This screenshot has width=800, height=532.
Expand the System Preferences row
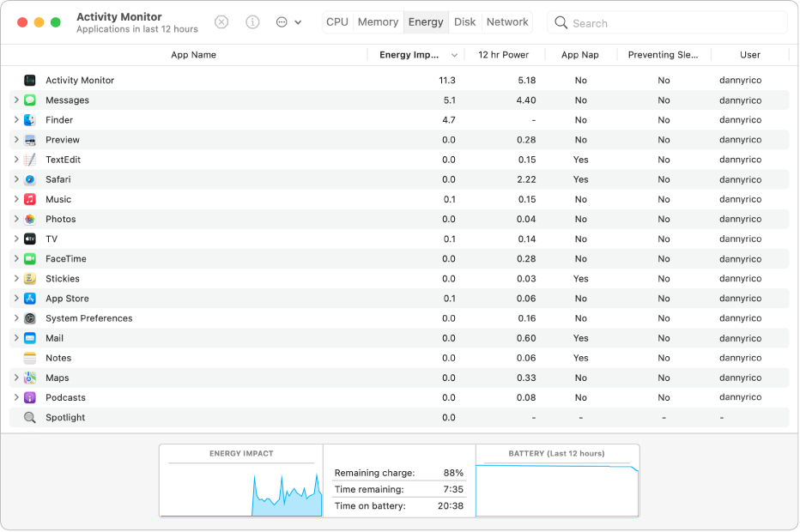(x=16, y=318)
